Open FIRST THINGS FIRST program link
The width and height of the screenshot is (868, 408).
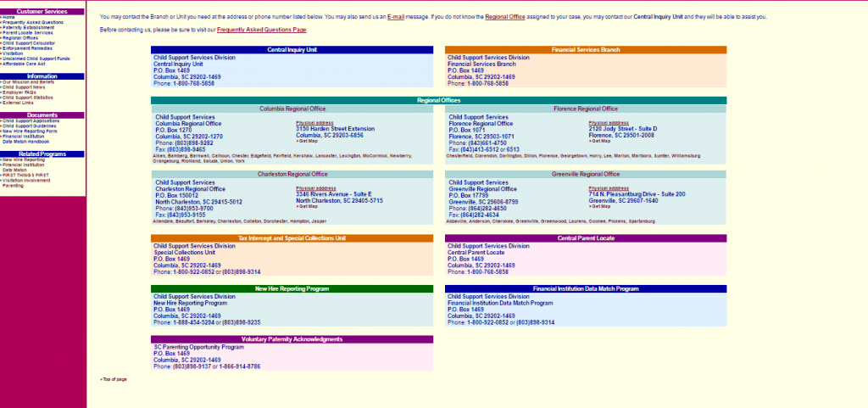click(x=25, y=175)
